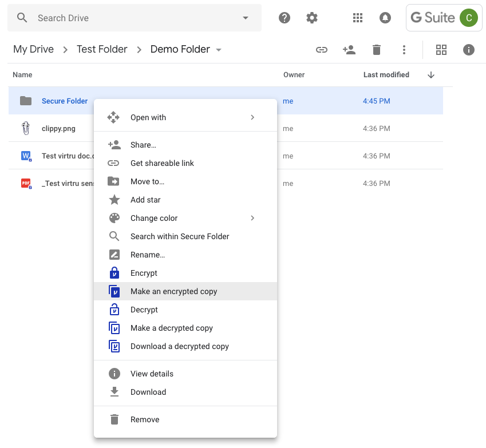
Task: Open the Settings gear icon
Action: (x=312, y=18)
